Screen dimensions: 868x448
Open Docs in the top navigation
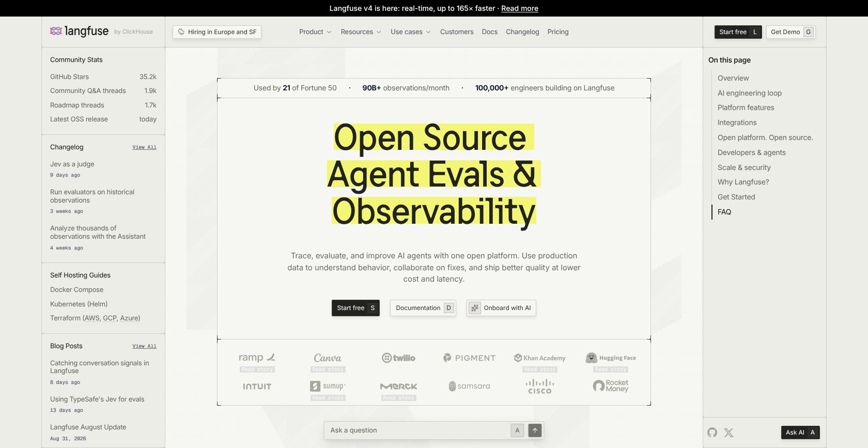(490, 32)
